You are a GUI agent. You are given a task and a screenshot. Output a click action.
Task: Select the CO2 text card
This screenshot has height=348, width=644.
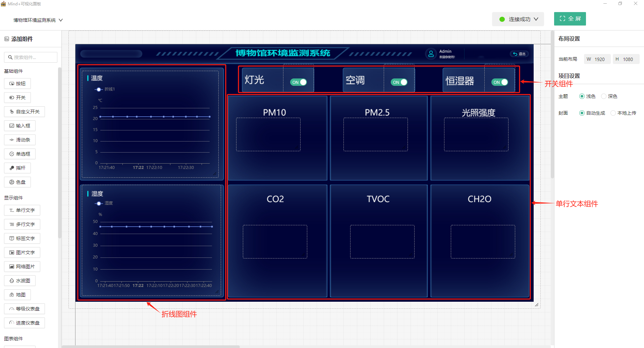(x=277, y=241)
